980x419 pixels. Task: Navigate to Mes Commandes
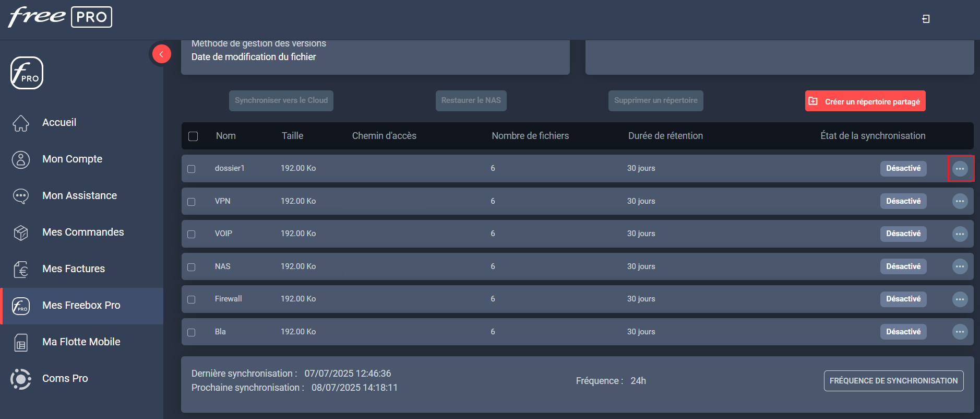tap(83, 232)
